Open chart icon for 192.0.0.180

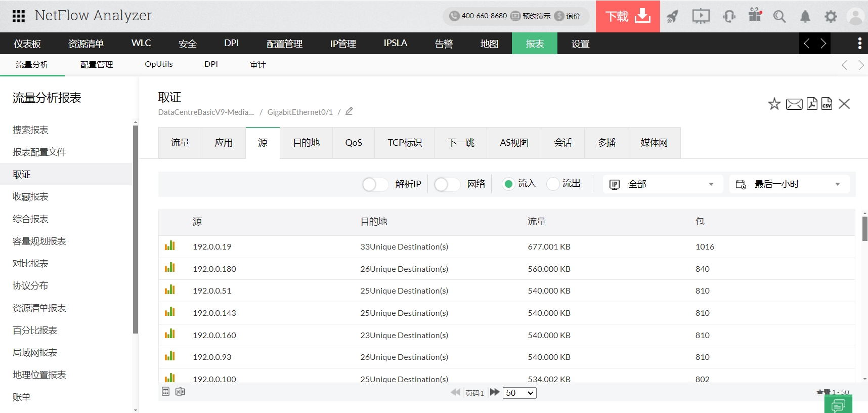(169, 268)
